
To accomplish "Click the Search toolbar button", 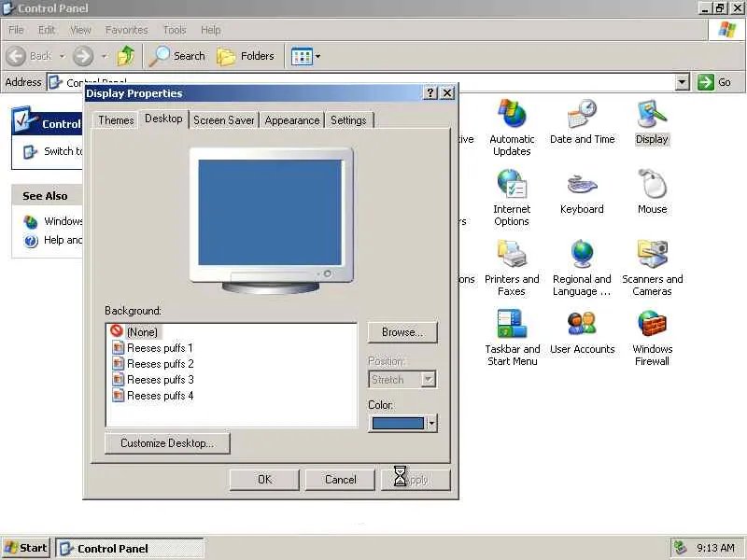I will (x=177, y=56).
